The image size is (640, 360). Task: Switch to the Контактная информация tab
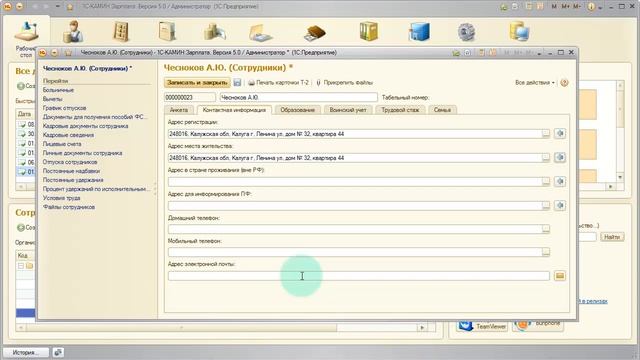(x=234, y=110)
